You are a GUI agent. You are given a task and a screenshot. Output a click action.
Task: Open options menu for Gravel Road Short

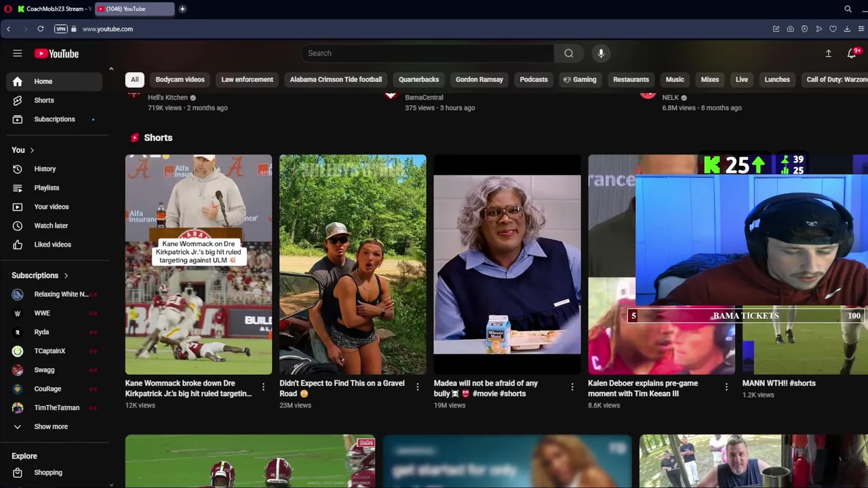click(418, 387)
